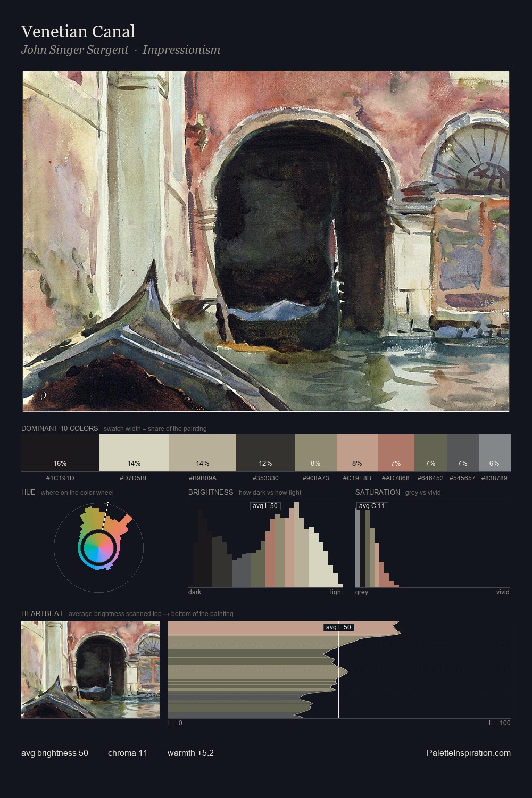
Task: Select the #D7D5BF cream swatch
Action: click(x=134, y=453)
